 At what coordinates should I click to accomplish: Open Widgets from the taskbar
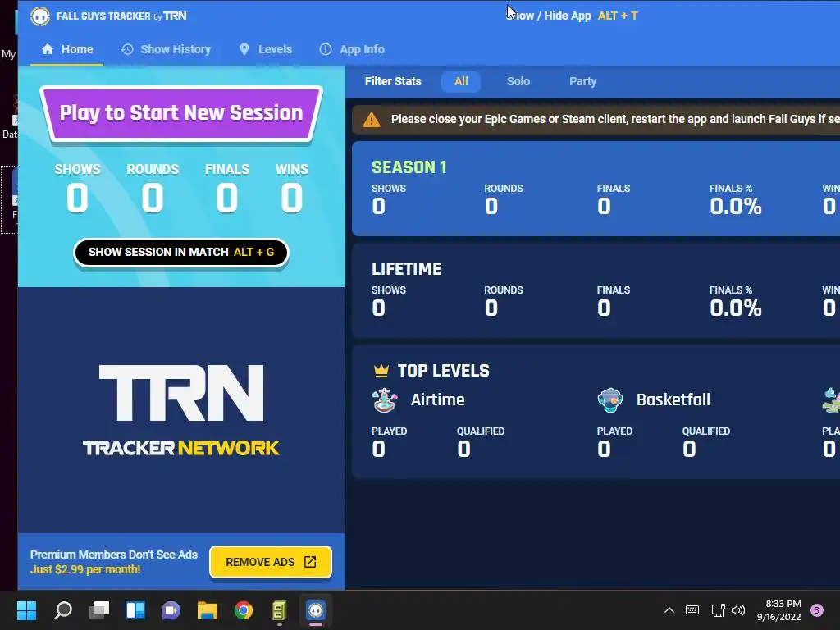(135, 610)
